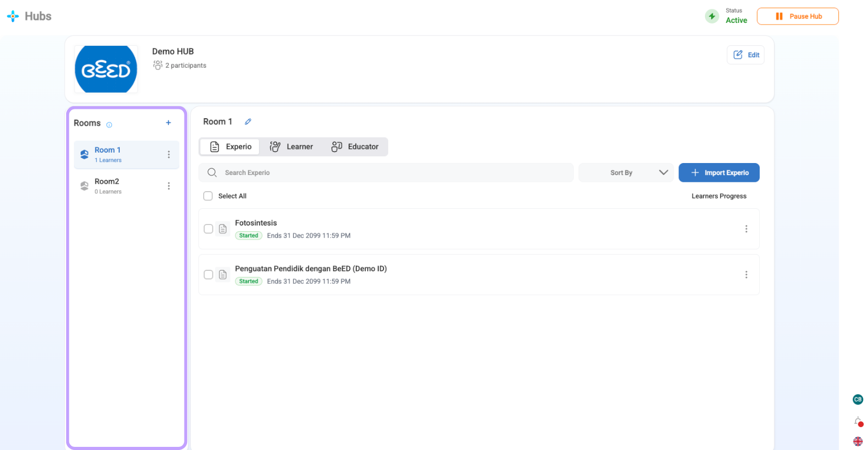
Task: Click the 0 Learners text under Room2
Action: [108, 192]
